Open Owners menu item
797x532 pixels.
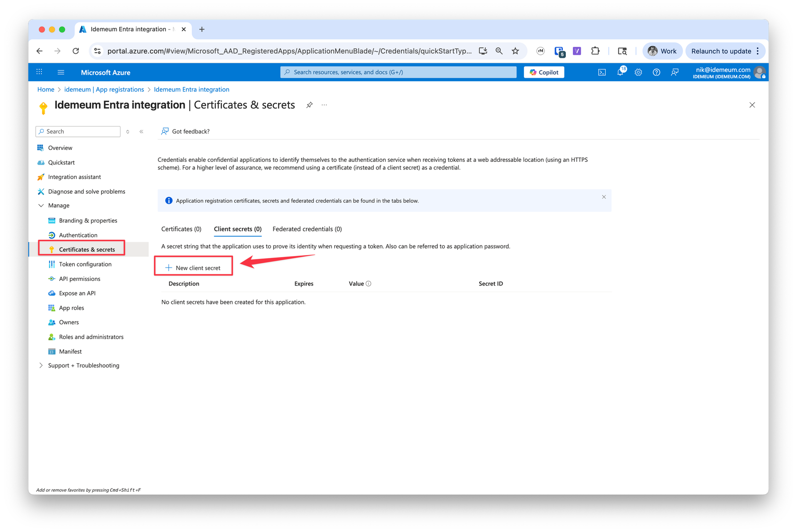pos(69,322)
